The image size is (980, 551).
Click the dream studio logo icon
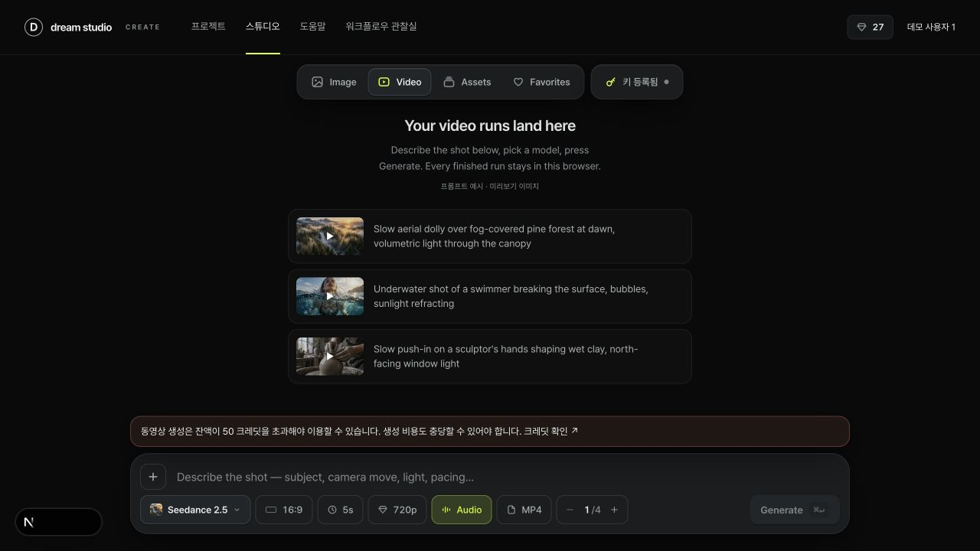tap(34, 28)
